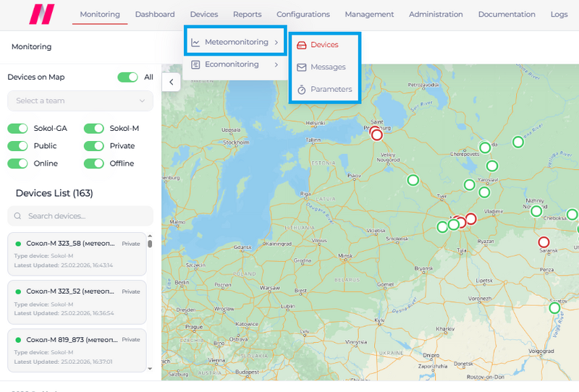Click the Search devices input field
The height and width of the screenshot is (392, 579).
coord(80,216)
